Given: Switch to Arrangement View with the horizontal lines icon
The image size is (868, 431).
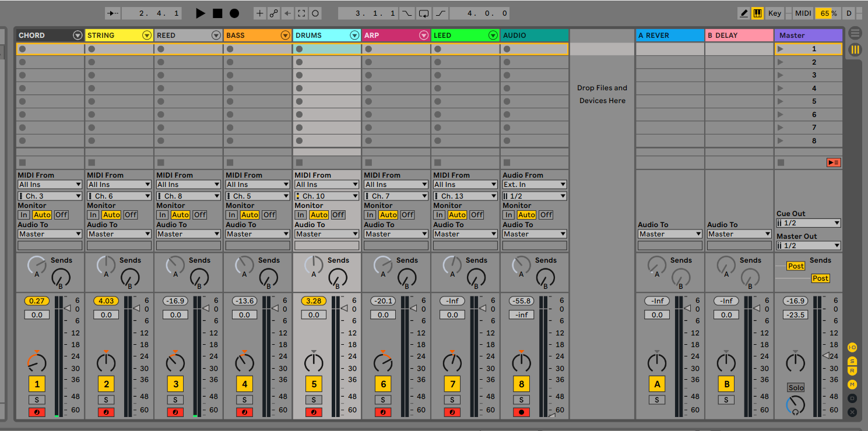Looking at the screenshot, I should (x=855, y=33).
